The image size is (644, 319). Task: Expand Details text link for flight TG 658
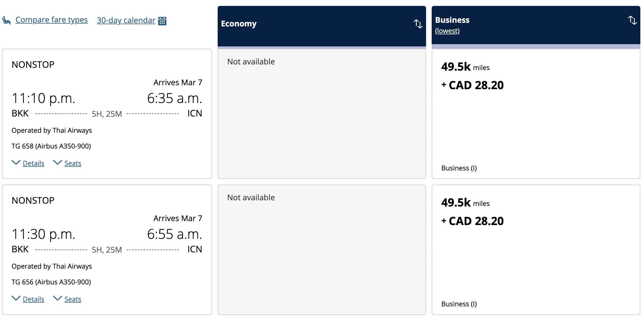pos(33,163)
